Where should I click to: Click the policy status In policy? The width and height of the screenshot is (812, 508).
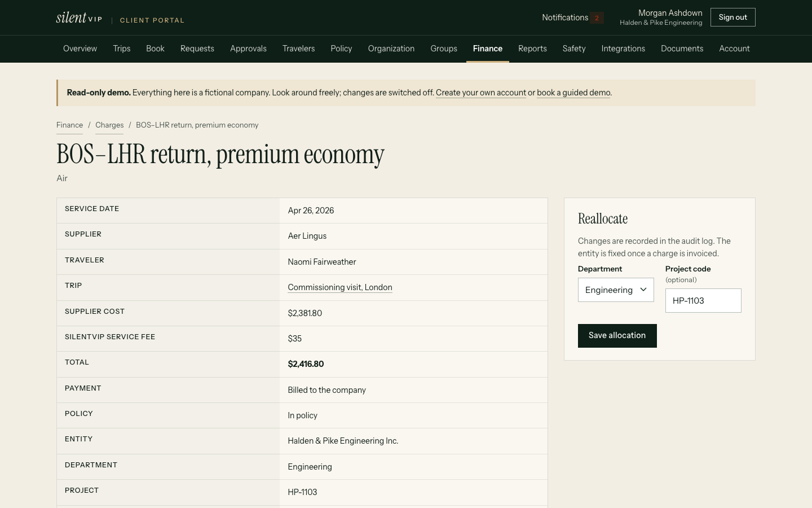tap(303, 415)
